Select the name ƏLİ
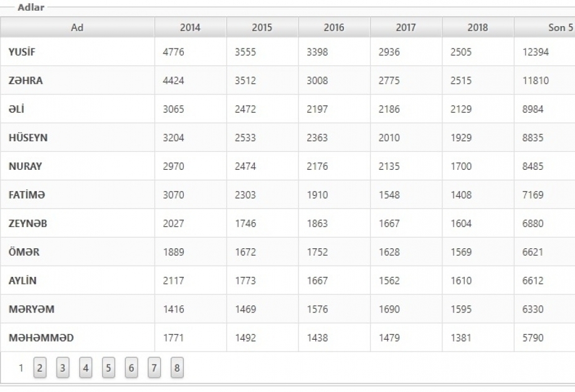The width and height of the screenshot is (575, 392). tap(16, 109)
